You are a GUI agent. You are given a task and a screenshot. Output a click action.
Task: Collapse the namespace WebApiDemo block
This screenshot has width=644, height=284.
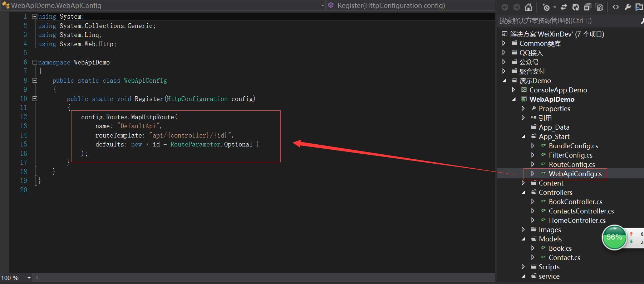35,62
